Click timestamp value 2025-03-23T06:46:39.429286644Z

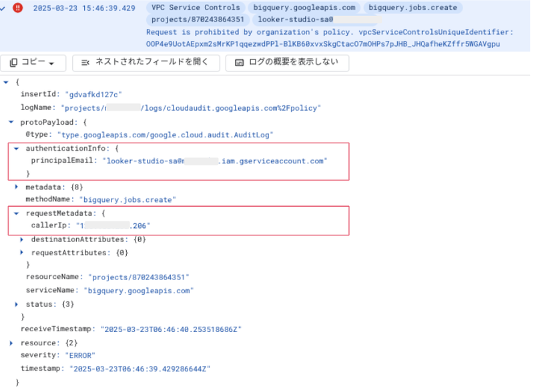point(140,369)
